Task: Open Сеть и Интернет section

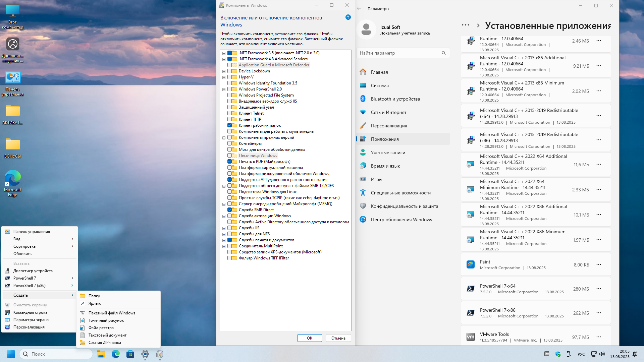Action: point(403,112)
